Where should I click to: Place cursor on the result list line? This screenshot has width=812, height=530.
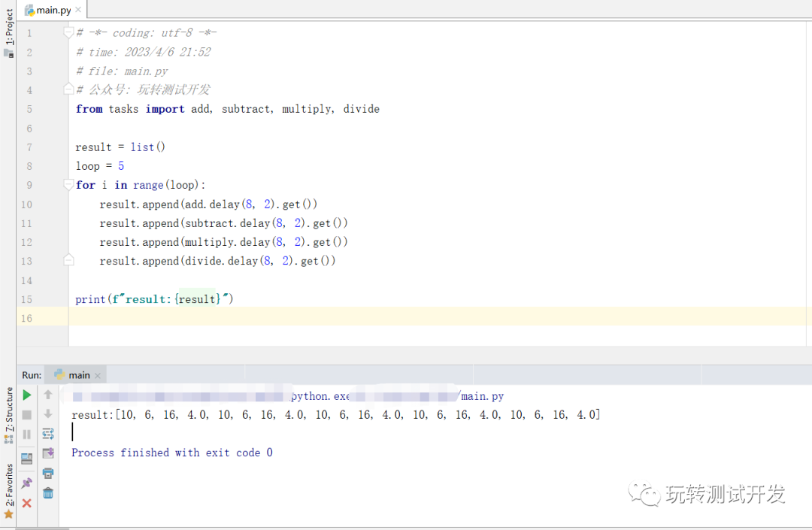point(120,147)
